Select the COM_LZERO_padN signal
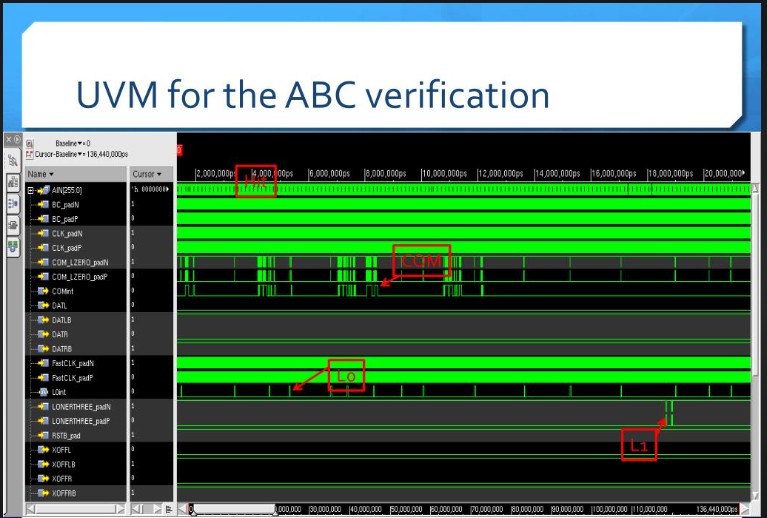 click(x=80, y=263)
